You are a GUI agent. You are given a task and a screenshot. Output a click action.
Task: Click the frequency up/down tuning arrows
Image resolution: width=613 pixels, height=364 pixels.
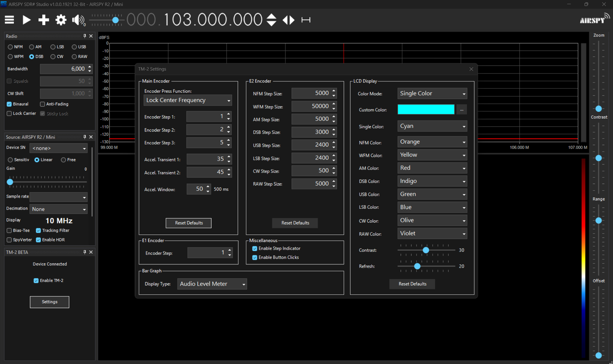point(271,20)
